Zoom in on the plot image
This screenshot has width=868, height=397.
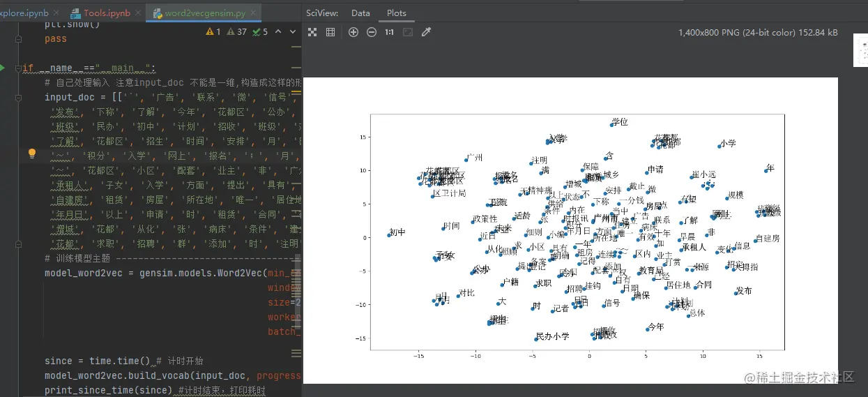pos(353,33)
